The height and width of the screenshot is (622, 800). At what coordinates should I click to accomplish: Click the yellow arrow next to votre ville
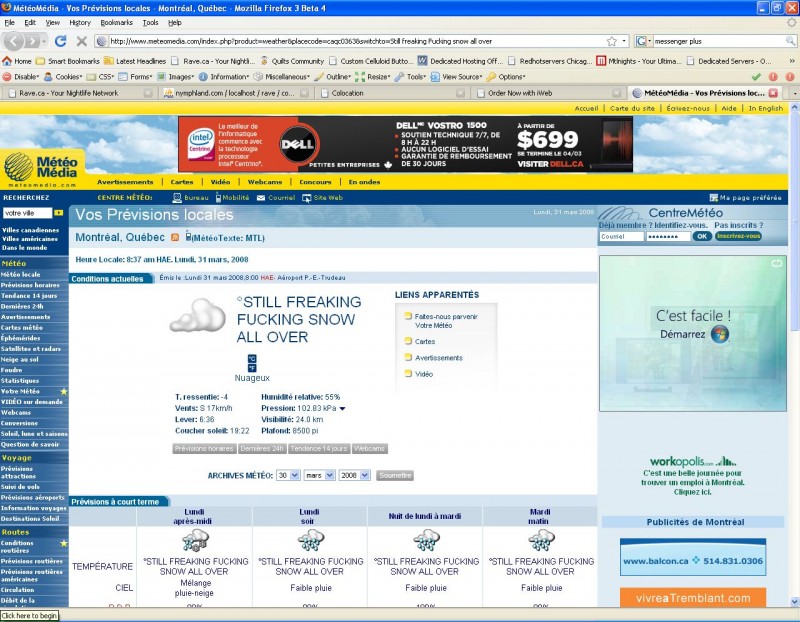(x=59, y=213)
